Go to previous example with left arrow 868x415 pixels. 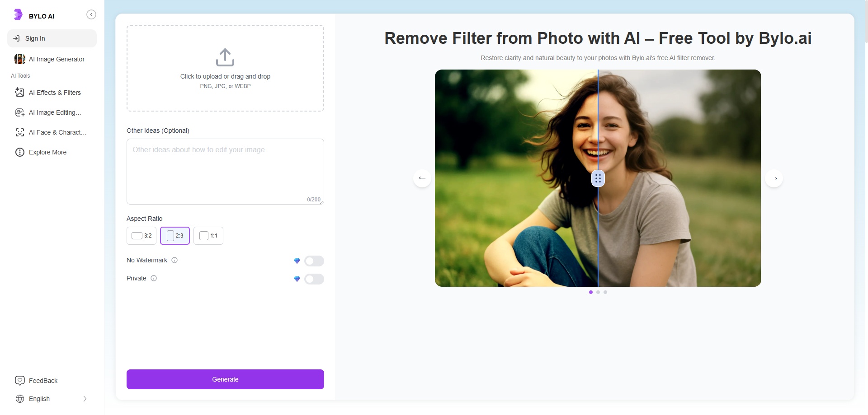[422, 178]
